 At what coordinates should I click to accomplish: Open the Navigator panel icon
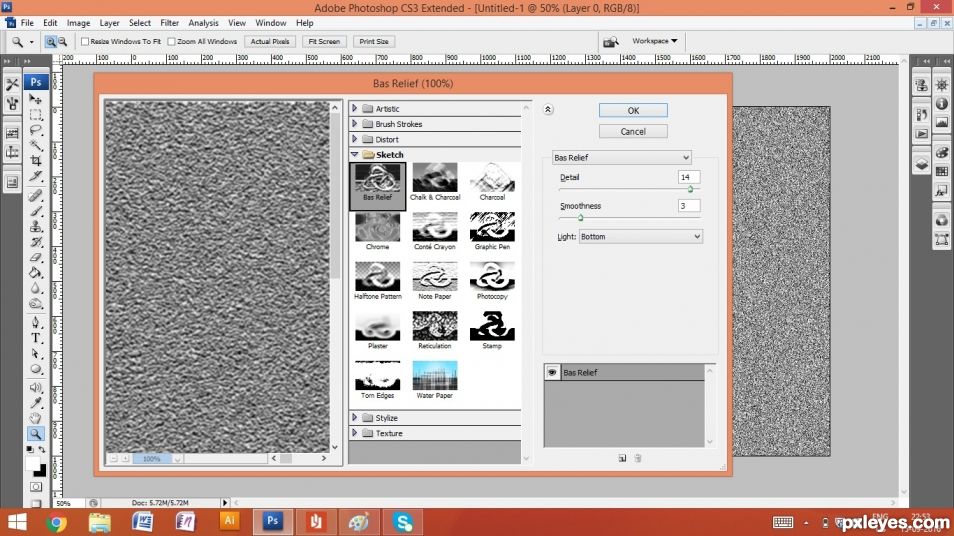pos(942,85)
